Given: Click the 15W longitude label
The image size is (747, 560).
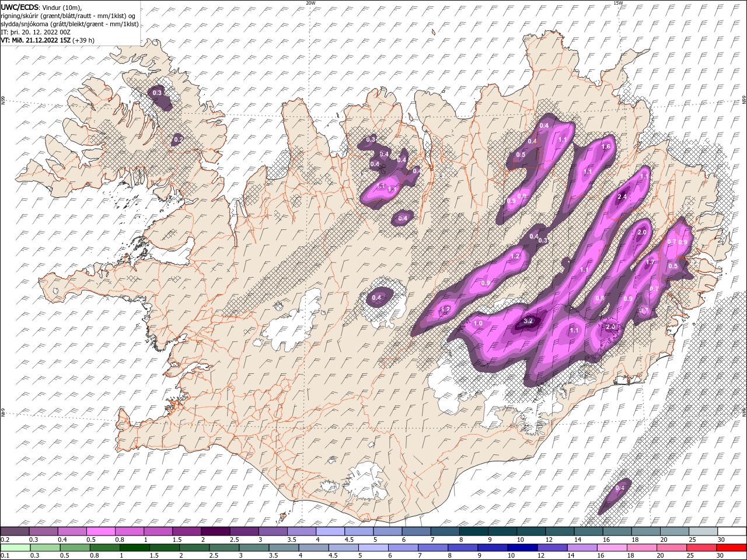Looking at the screenshot, I should [618, 3].
